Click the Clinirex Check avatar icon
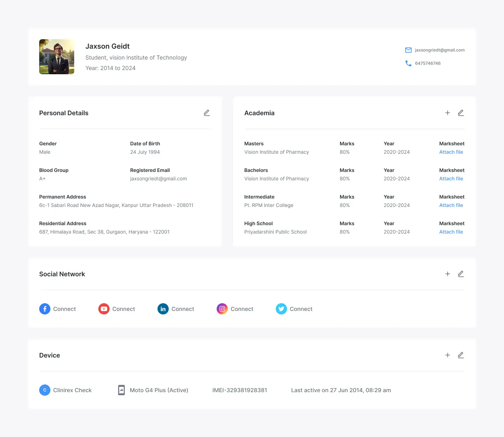Image resolution: width=504 pixels, height=437 pixels. (45, 390)
